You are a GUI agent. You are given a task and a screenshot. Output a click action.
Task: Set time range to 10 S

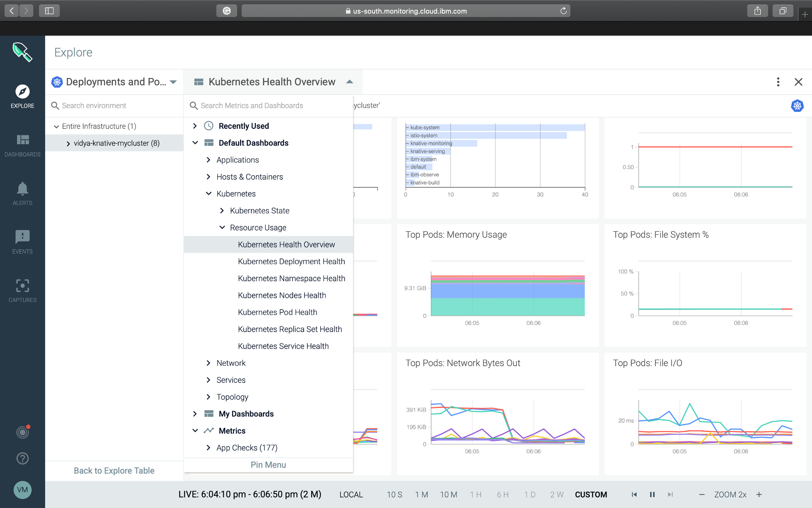pos(394,495)
